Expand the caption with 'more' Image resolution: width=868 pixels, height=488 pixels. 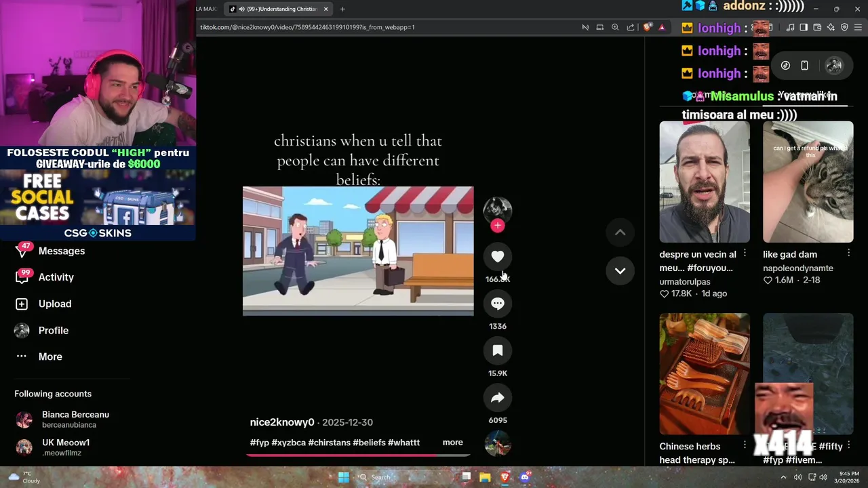click(452, 443)
